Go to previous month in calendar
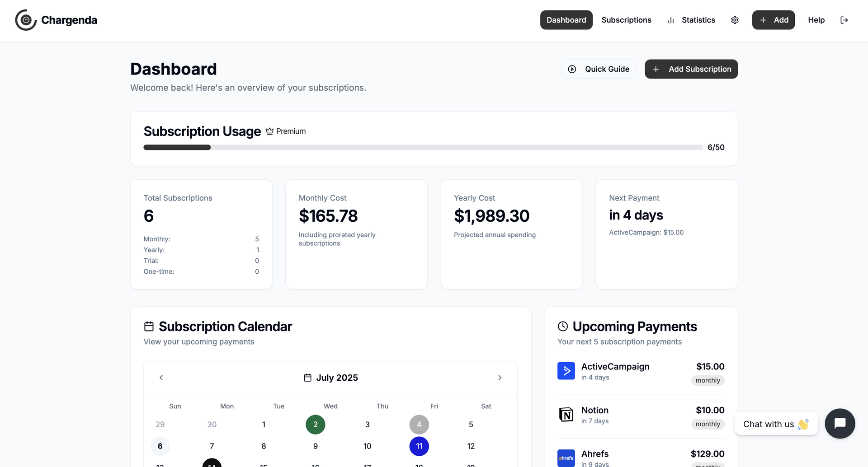 (x=161, y=378)
